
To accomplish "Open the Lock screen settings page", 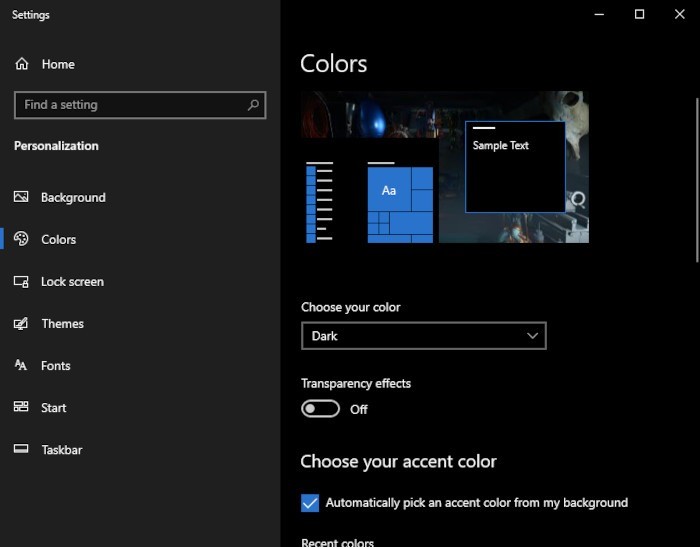I will 72,282.
